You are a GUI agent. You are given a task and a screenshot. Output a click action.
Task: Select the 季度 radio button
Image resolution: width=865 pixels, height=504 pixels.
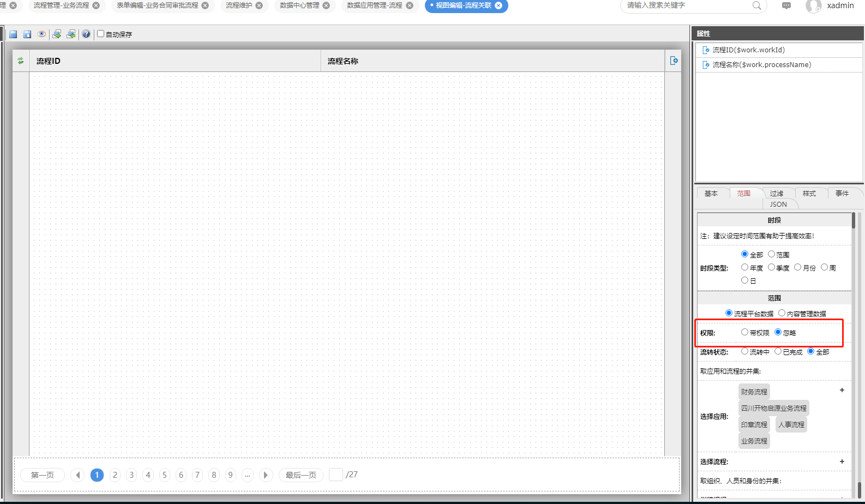tap(771, 267)
